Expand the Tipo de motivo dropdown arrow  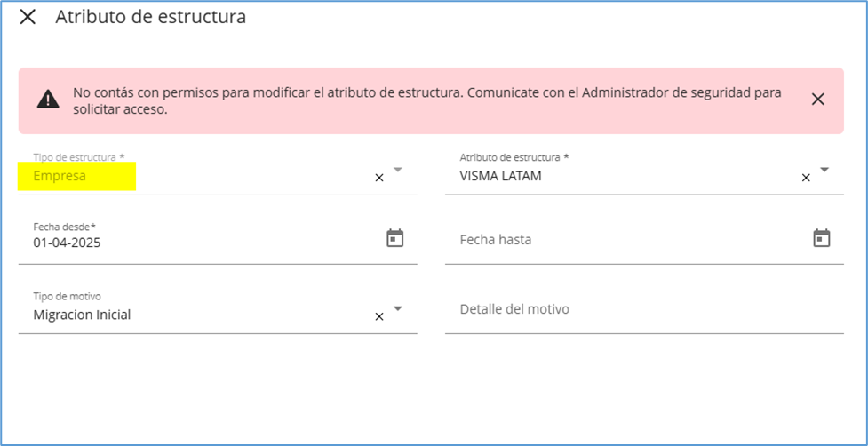[x=398, y=308]
